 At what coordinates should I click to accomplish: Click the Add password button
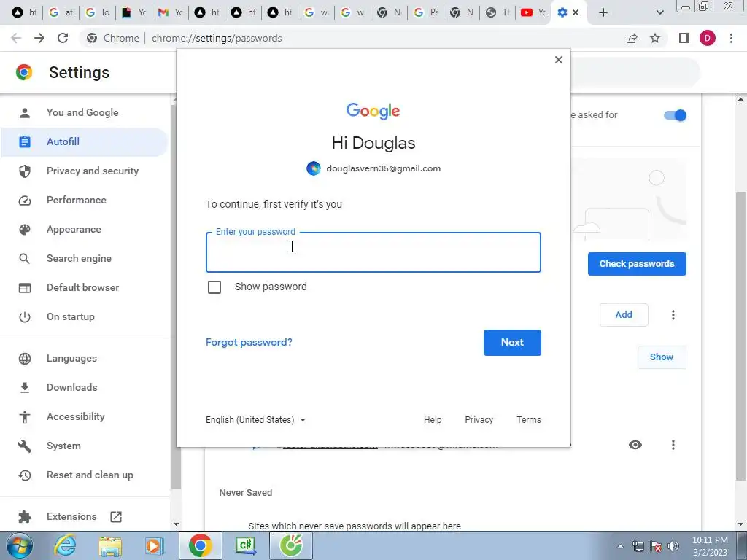[x=624, y=315]
